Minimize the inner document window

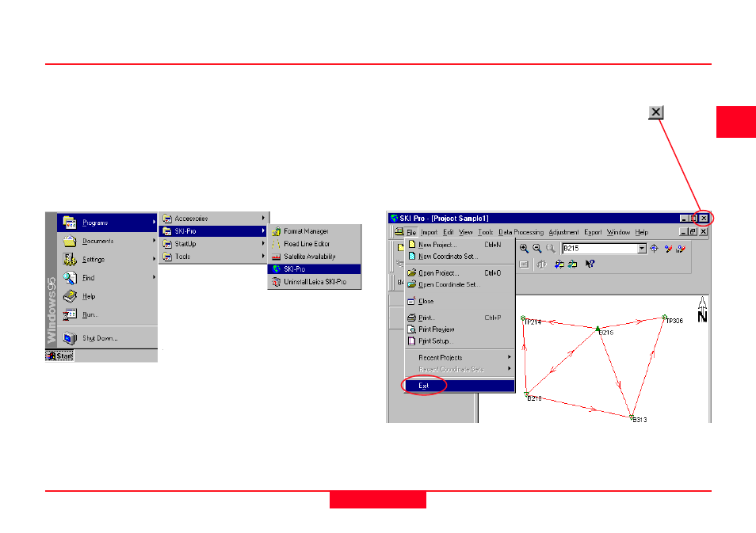(683, 232)
